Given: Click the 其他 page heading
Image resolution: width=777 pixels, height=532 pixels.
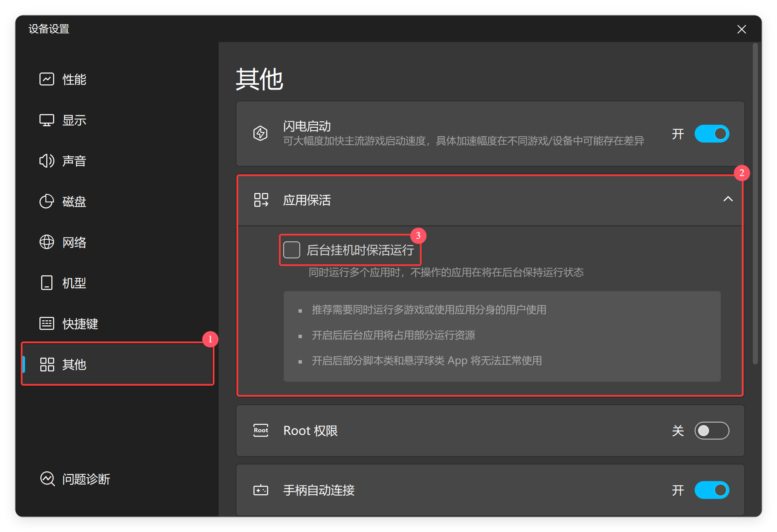Looking at the screenshot, I should 259,79.
